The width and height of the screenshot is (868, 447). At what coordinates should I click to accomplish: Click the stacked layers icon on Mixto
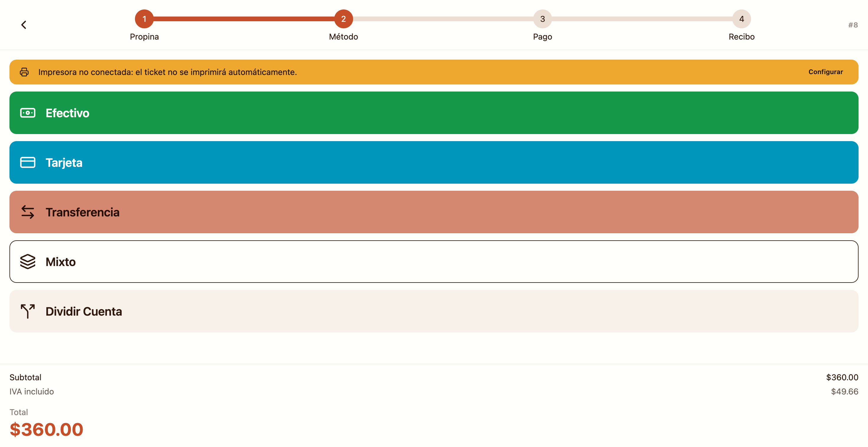pyautogui.click(x=28, y=262)
